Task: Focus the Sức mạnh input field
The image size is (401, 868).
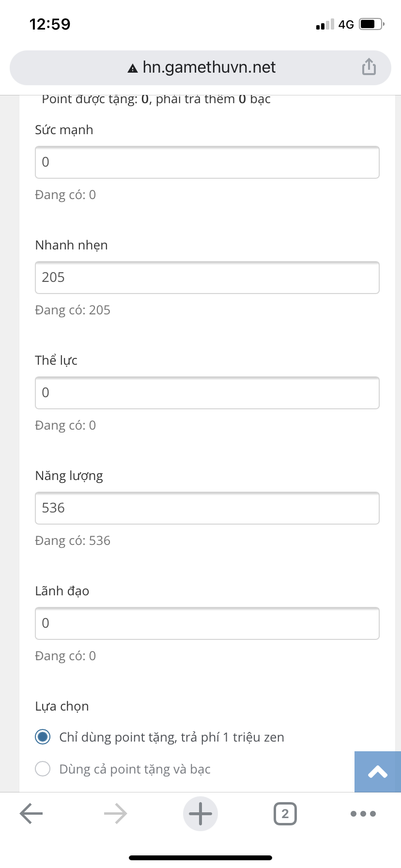Action: (207, 162)
